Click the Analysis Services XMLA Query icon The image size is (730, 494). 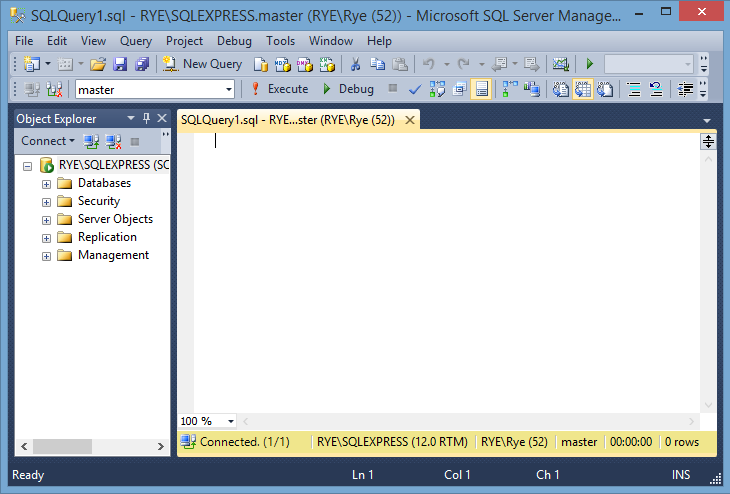coord(327,64)
